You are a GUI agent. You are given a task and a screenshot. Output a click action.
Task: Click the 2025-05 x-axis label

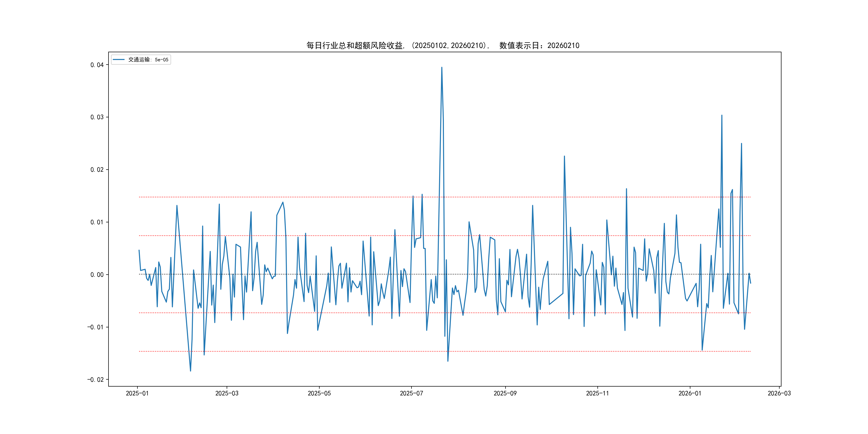point(319,393)
